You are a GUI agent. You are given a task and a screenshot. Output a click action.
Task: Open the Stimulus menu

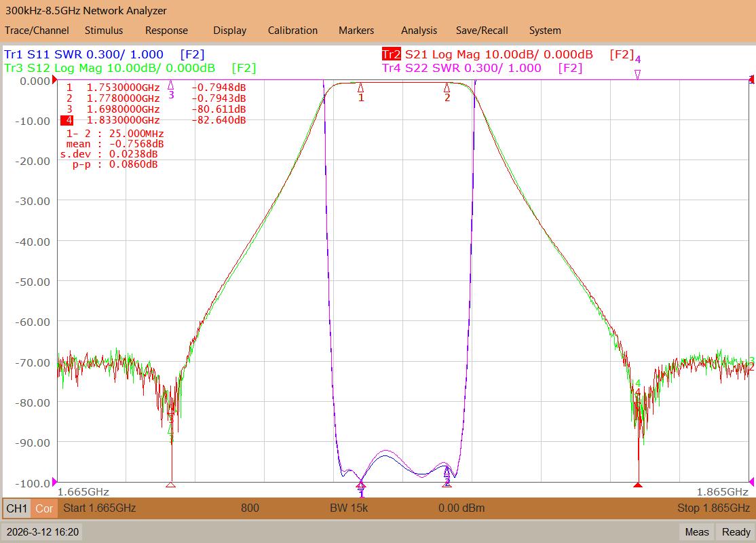point(104,31)
